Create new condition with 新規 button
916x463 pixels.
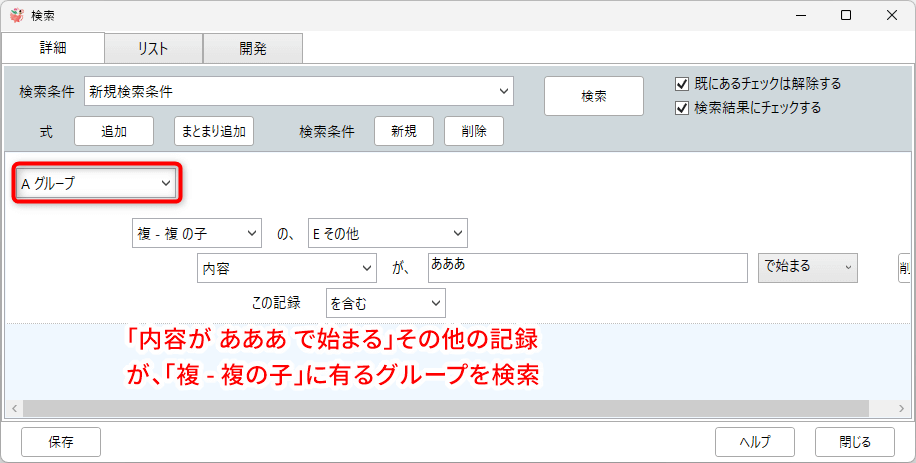pyautogui.click(x=403, y=131)
